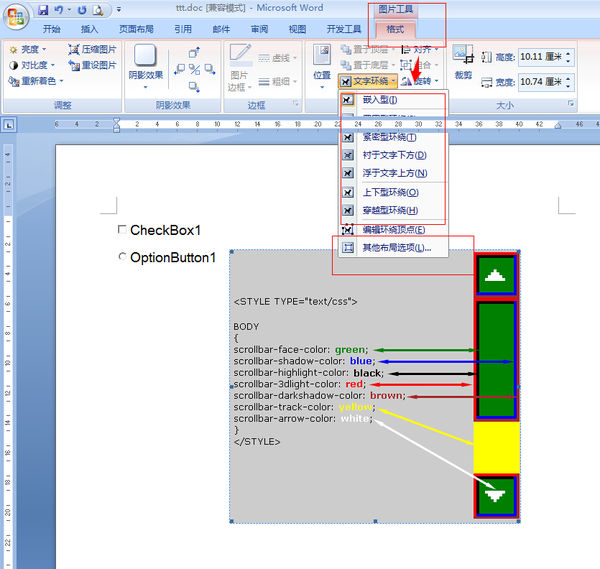Switch to the 插入 tab
This screenshot has height=569, width=600.
[x=90, y=29]
